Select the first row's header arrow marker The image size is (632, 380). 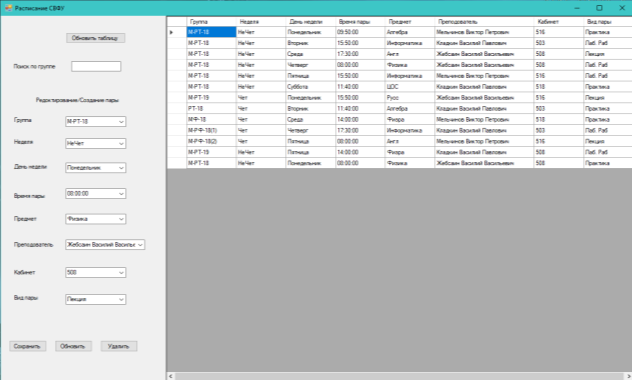point(177,32)
